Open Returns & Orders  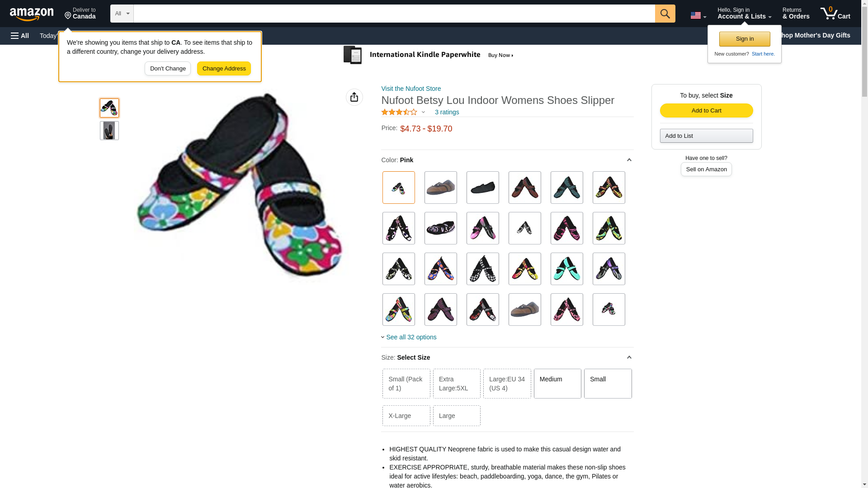(x=795, y=14)
